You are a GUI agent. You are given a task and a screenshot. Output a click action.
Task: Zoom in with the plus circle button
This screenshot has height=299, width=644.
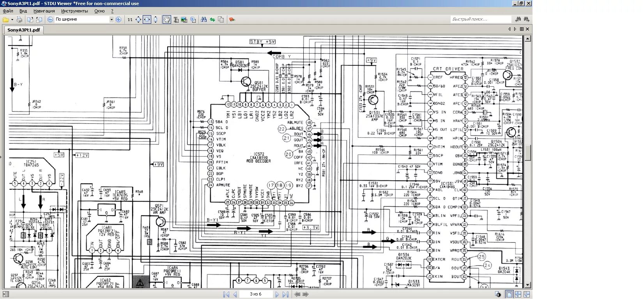pos(119,19)
